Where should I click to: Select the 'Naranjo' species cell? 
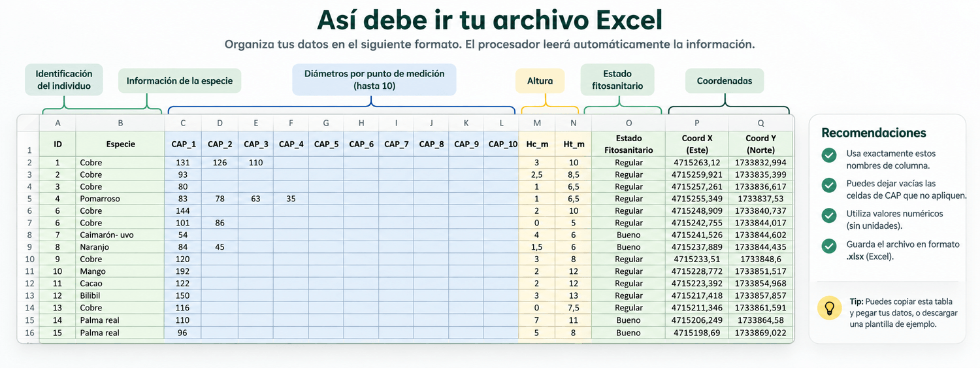(120, 247)
